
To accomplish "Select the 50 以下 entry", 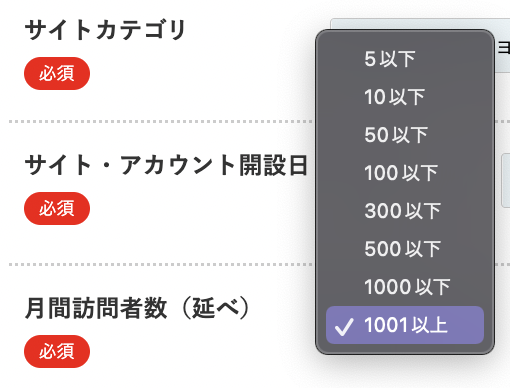I will coord(405,135).
